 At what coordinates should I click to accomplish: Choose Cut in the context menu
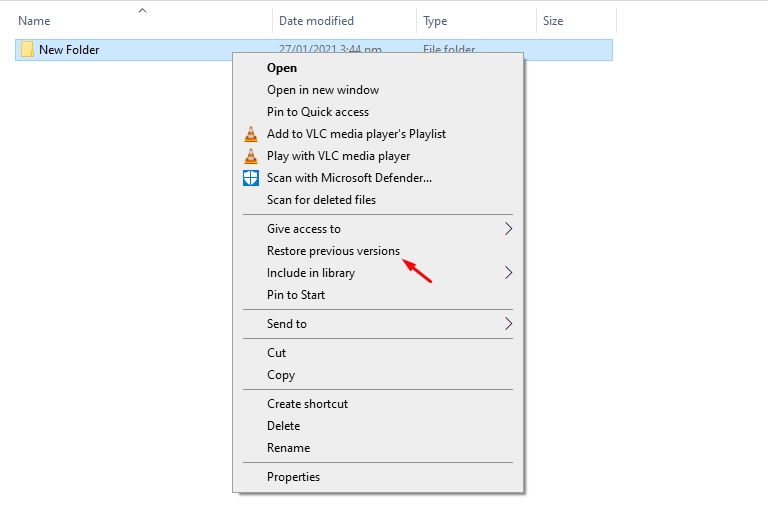point(277,353)
